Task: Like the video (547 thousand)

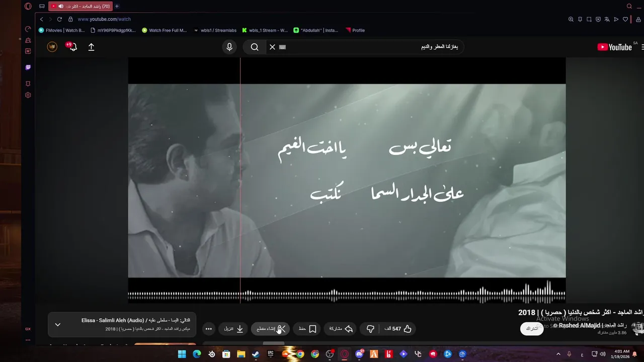Action: tap(398, 329)
